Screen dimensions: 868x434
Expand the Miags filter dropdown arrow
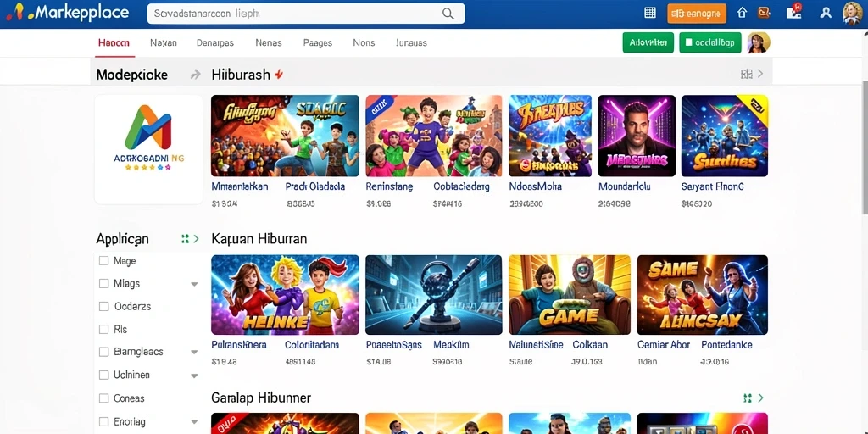click(194, 284)
